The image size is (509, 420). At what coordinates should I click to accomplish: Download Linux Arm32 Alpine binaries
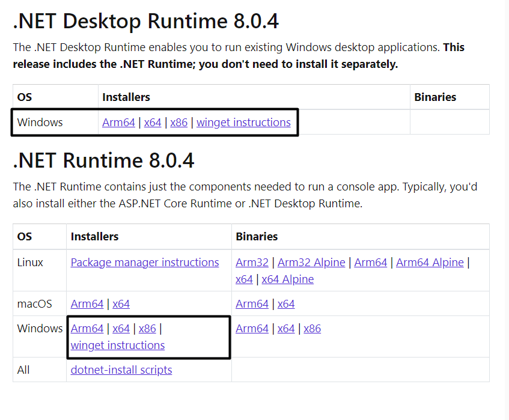[311, 263]
